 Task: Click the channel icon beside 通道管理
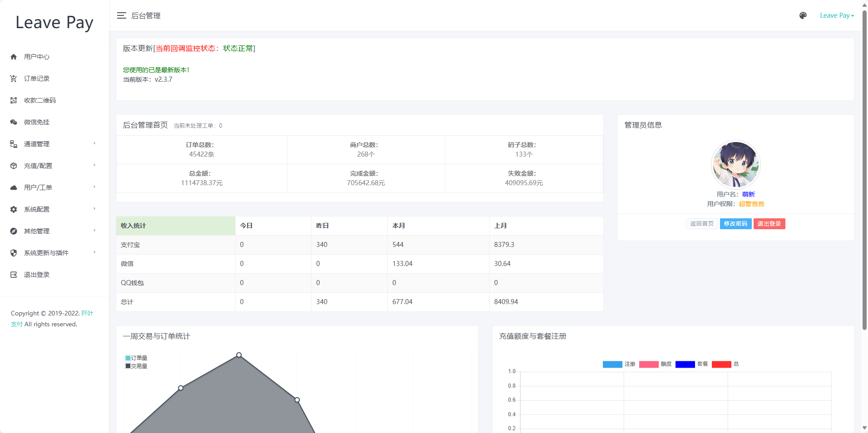[x=14, y=144]
